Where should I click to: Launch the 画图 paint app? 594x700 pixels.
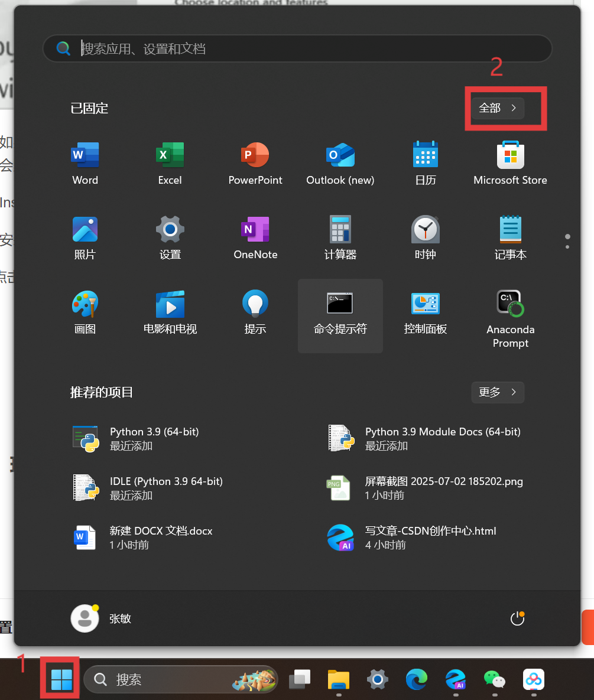tap(85, 312)
